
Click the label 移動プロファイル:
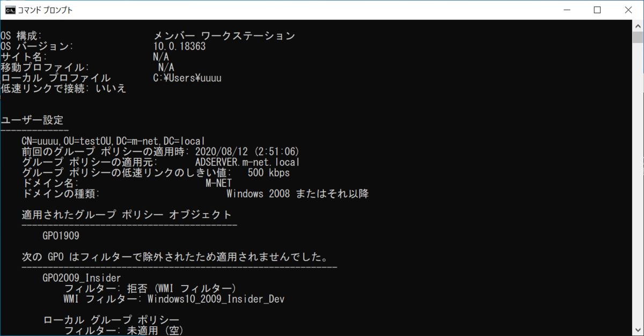tap(45, 67)
